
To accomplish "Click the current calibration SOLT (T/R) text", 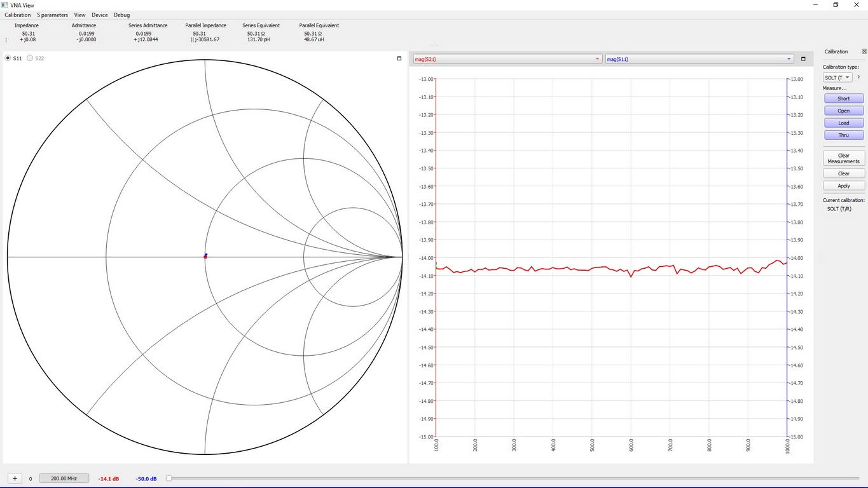I will point(841,208).
